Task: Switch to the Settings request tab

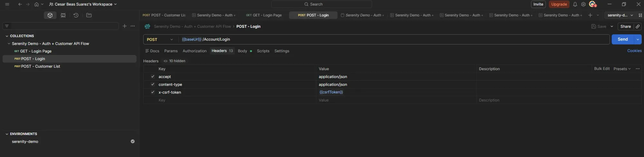Action: (282, 51)
